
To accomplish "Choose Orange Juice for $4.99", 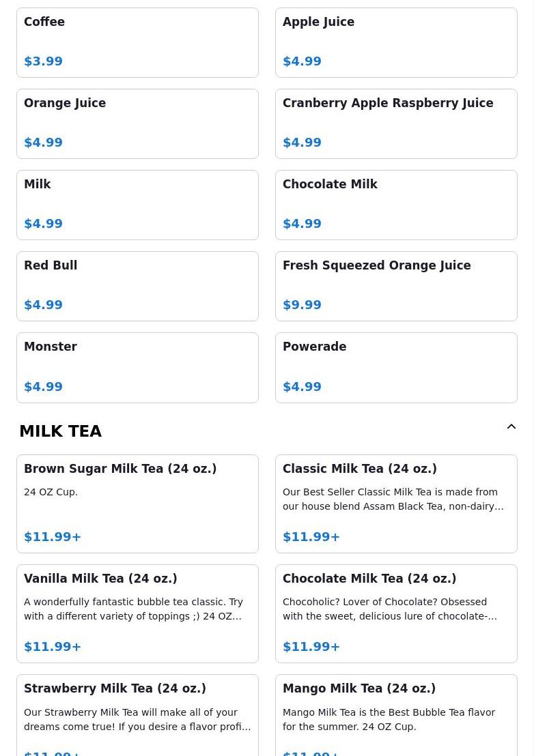I will coord(137,124).
